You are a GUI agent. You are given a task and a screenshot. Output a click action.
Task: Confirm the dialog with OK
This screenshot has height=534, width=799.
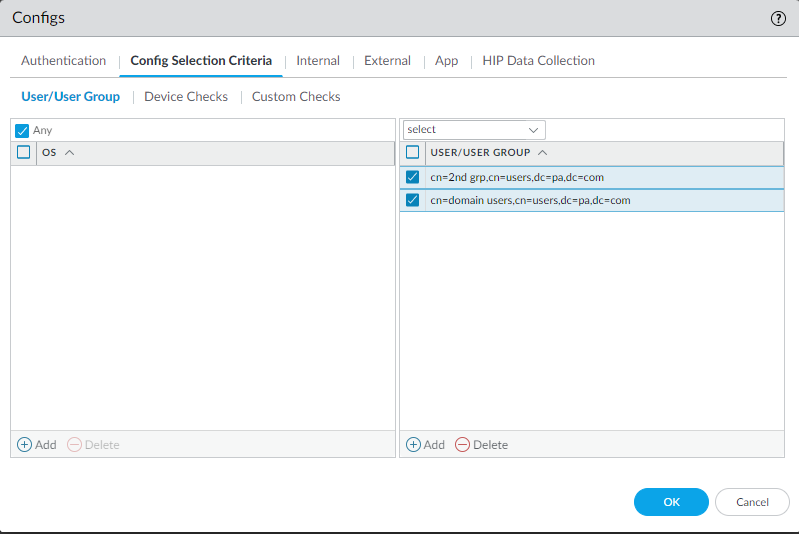coord(671,502)
